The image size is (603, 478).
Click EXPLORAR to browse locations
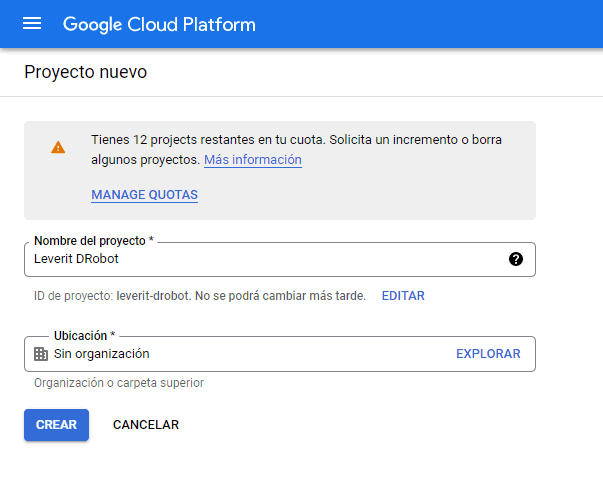pos(488,354)
